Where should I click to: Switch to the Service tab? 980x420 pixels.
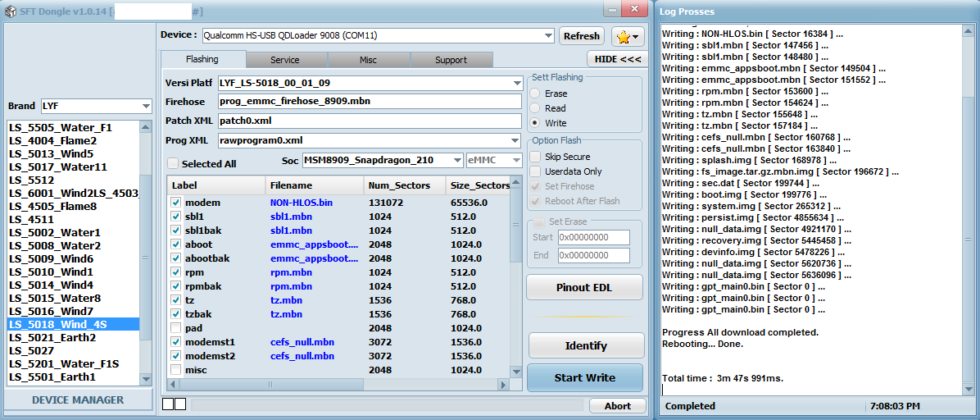[285, 60]
